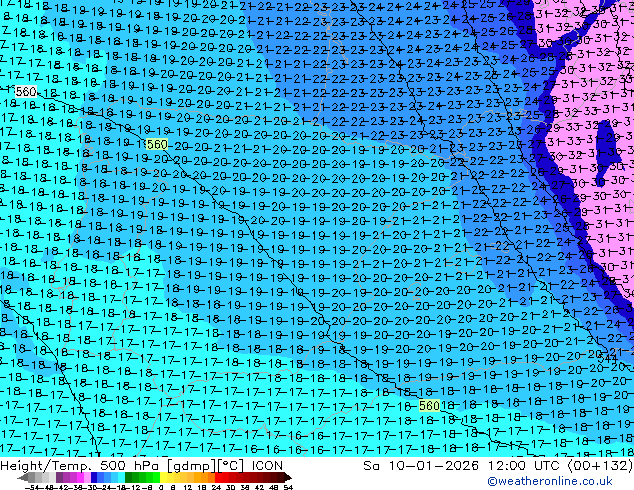The width and height of the screenshot is (634, 490).
Task: Click the 544 contour label
Action: [607, 358]
